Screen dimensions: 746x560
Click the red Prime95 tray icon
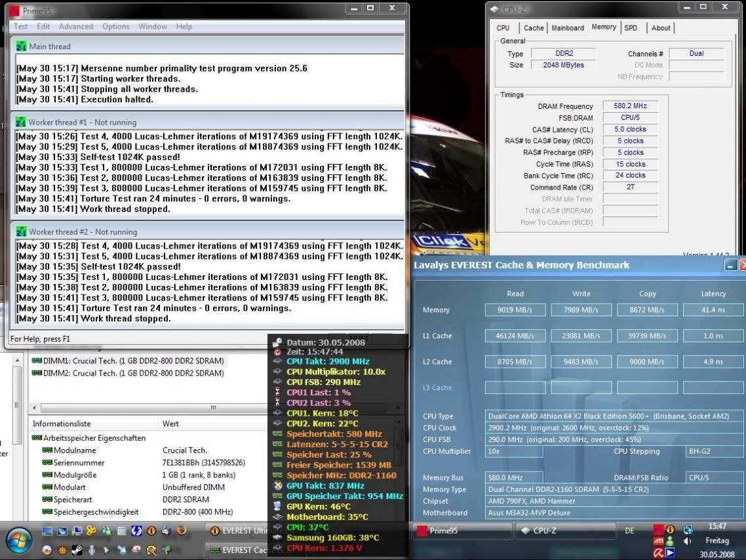[x=658, y=530]
